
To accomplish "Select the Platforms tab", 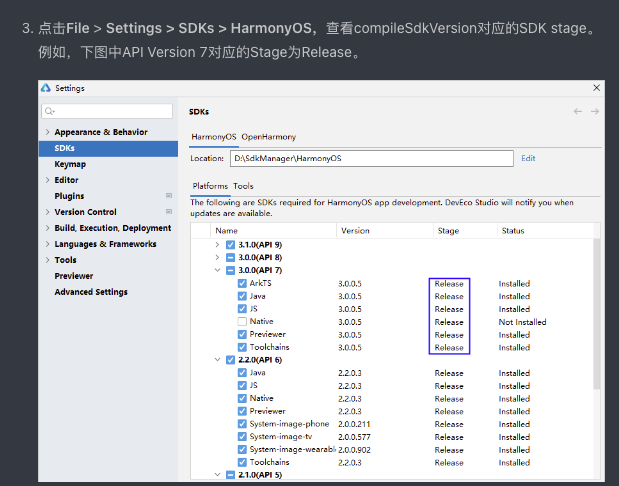I will [x=210, y=186].
